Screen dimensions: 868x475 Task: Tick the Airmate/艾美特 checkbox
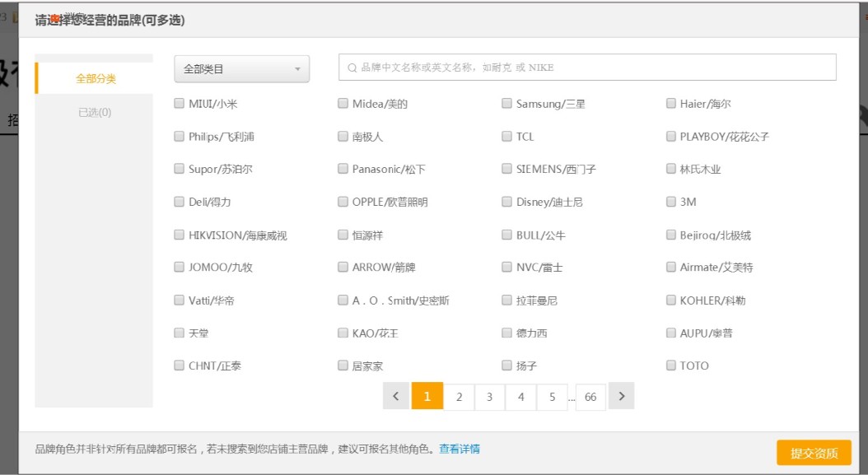coord(671,267)
